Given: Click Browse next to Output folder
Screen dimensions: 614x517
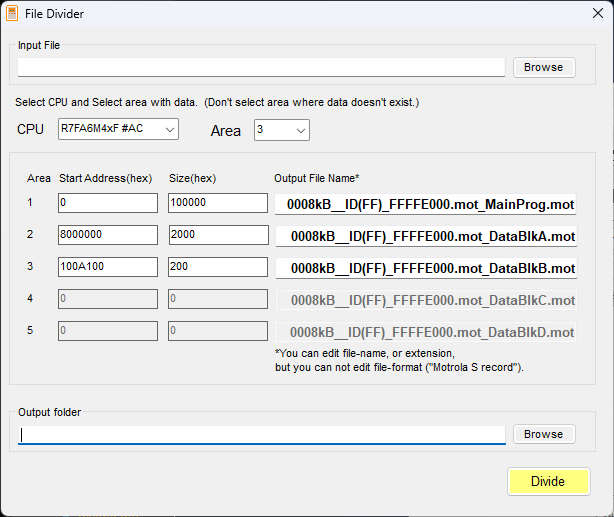Looking at the screenshot, I should click(x=544, y=434).
